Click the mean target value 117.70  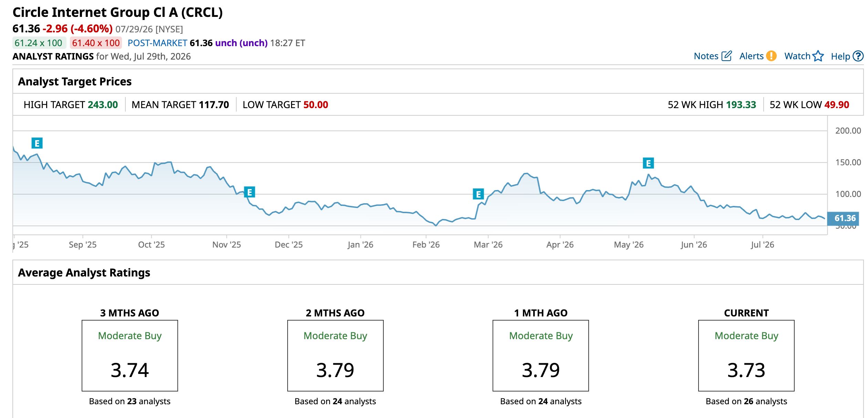[214, 105]
